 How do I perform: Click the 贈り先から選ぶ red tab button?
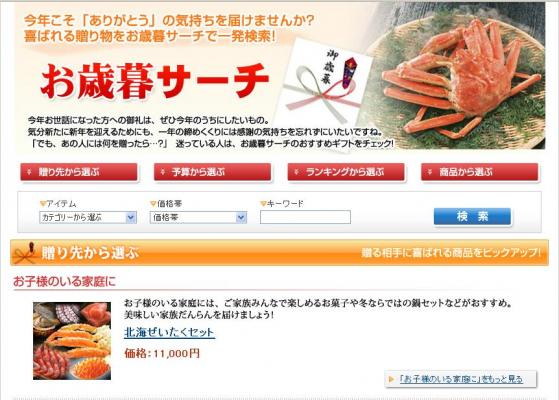point(79,172)
